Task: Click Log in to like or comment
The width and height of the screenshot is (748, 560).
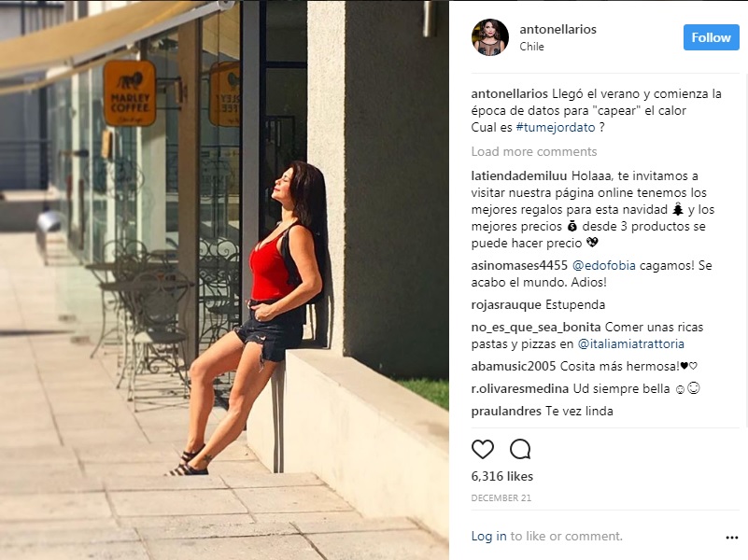Action: (x=489, y=536)
